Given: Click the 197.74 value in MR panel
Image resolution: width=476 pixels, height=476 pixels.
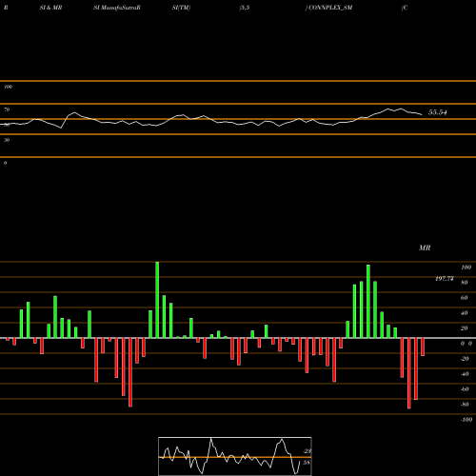Looking at the screenshot, I should click(445, 279).
